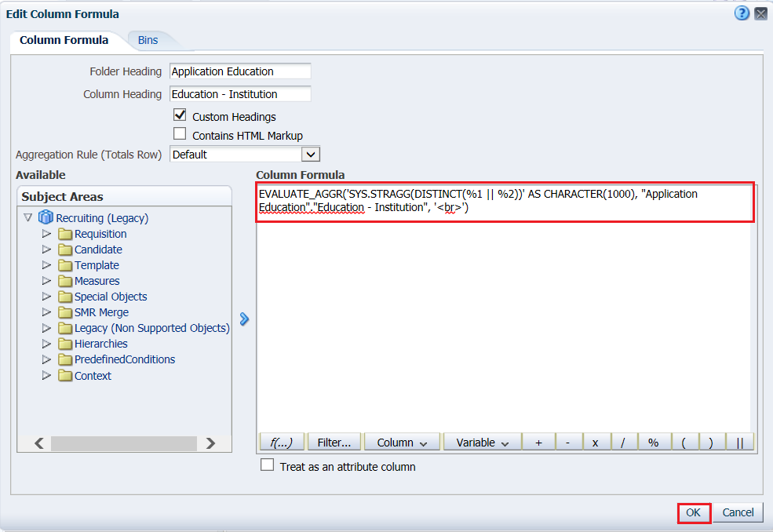Click the Context folder icon
The image size is (773, 532).
(65, 376)
